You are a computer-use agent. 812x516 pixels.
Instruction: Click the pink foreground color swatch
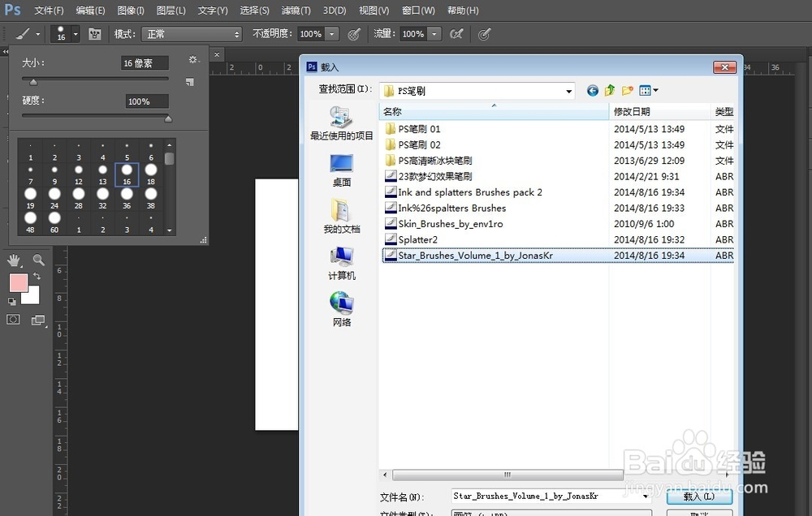click(18, 283)
